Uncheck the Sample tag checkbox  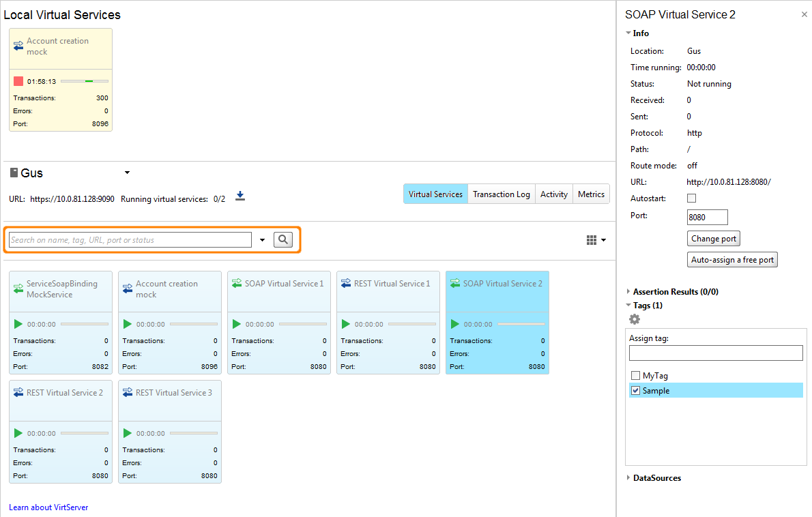635,390
